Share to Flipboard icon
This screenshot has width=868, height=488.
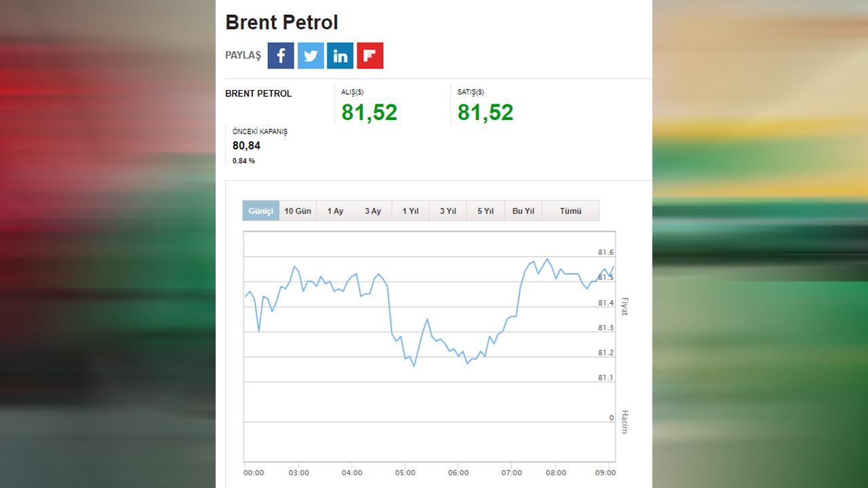coord(370,56)
